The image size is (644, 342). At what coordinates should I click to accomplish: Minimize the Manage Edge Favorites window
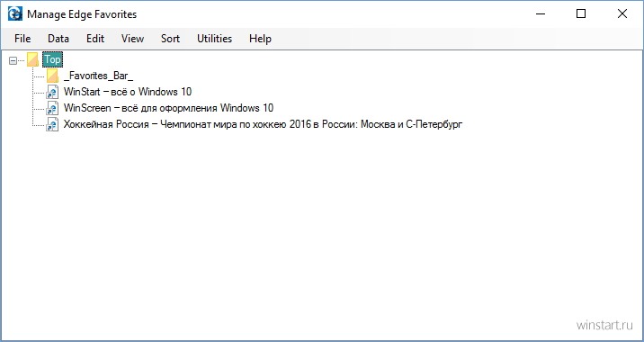541,14
